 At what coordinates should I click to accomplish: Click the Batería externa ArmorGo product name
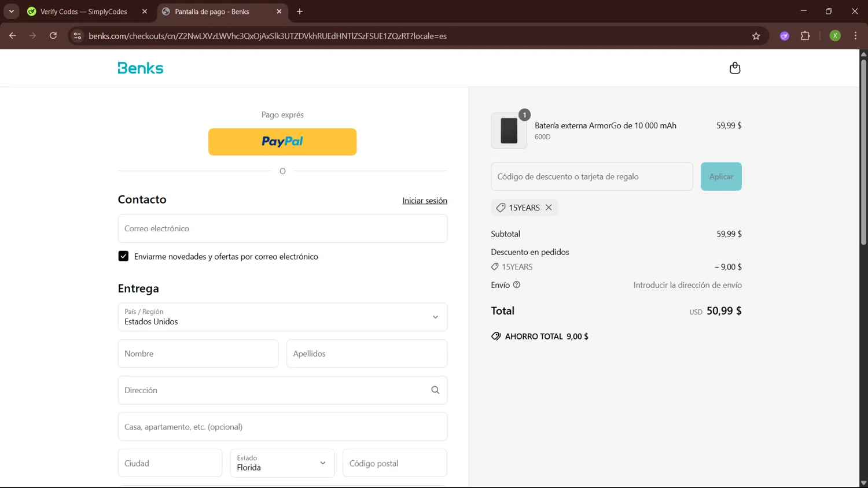tap(605, 125)
